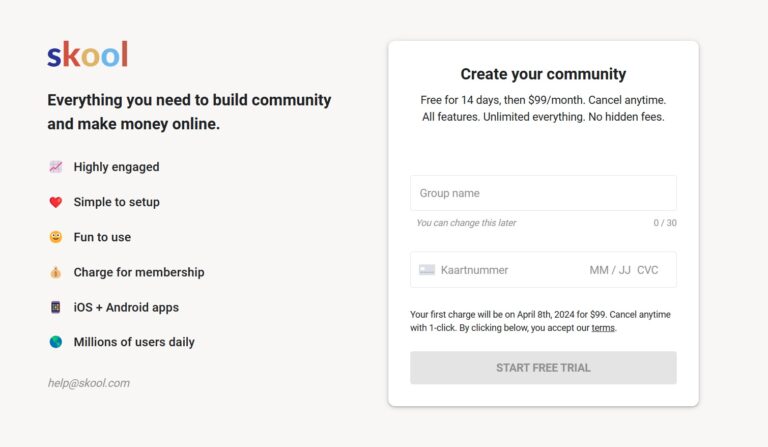
Task: Click the MM / JJ expiry field
Action: (610, 270)
